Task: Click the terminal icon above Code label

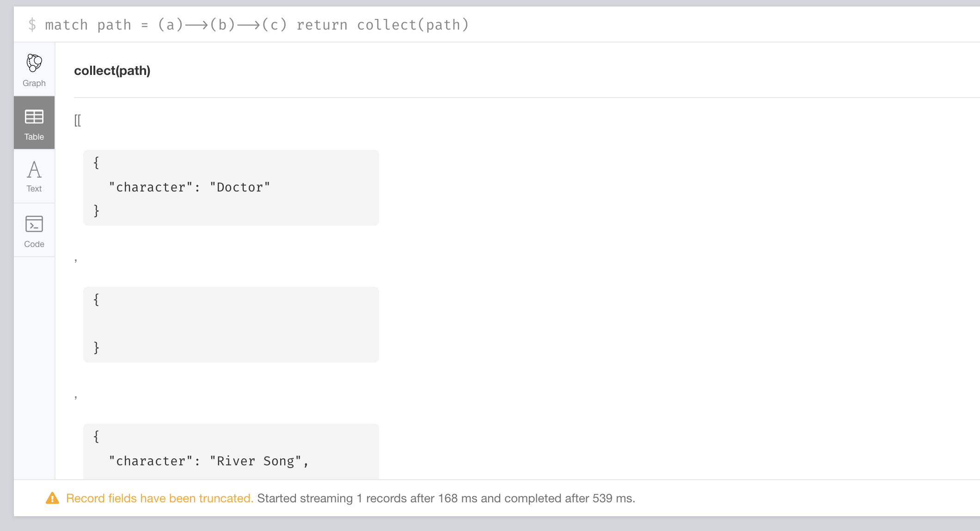Action: click(x=34, y=224)
